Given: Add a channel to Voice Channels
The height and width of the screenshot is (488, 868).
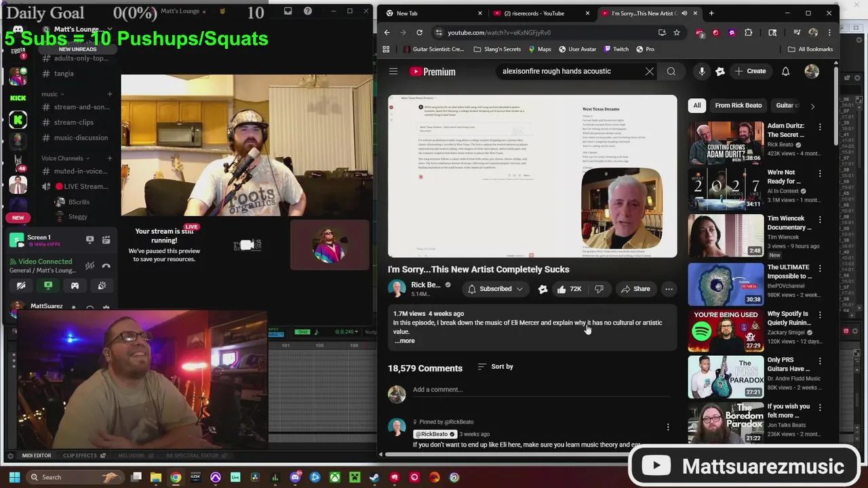Looking at the screenshot, I should [x=109, y=158].
